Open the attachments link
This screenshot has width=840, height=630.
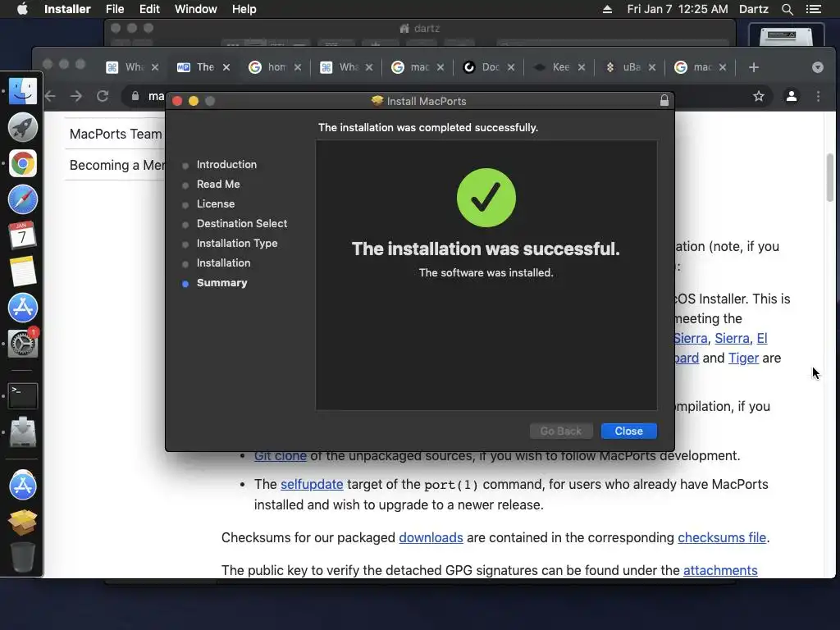pos(720,570)
